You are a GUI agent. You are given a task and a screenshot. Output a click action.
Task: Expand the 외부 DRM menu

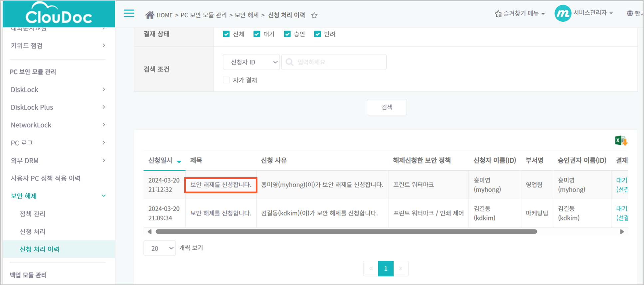click(58, 160)
